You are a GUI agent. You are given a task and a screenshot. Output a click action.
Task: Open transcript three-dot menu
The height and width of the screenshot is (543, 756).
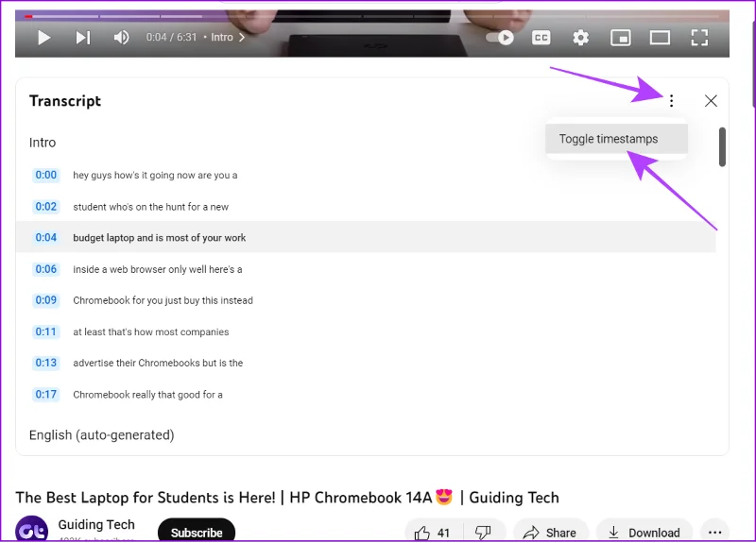(x=671, y=101)
